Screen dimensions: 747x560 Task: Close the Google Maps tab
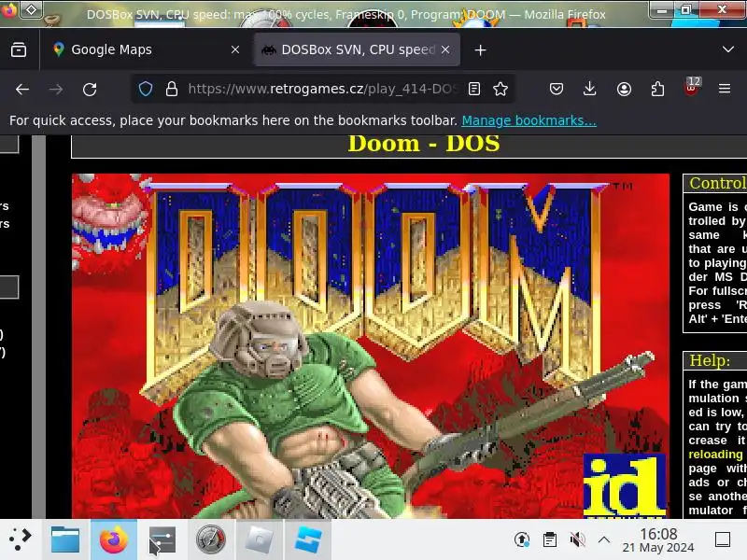[x=235, y=49]
